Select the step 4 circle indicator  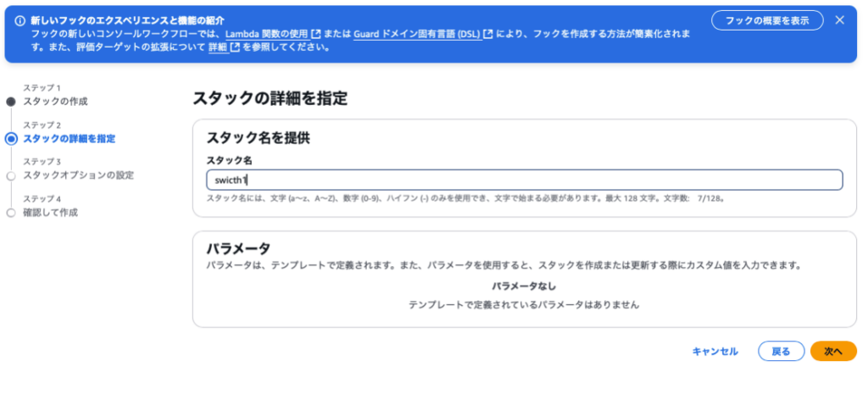click(x=10, y=213)
